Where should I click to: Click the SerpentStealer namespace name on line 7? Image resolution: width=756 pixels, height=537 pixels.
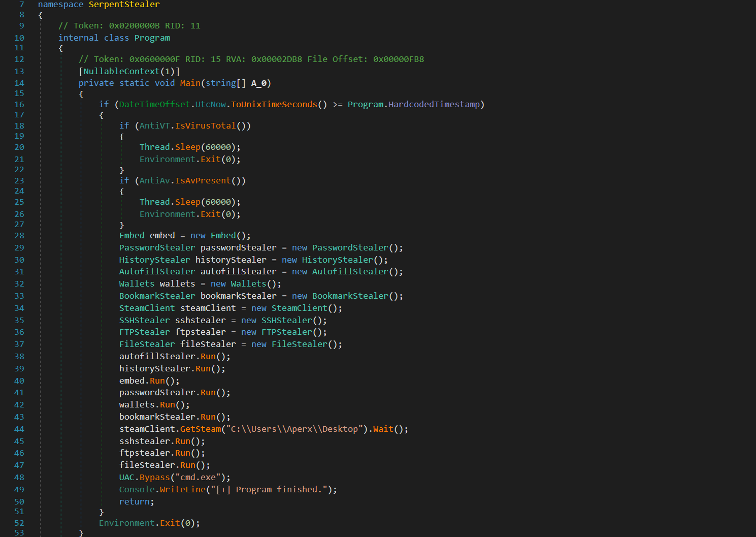pos(124,5)
